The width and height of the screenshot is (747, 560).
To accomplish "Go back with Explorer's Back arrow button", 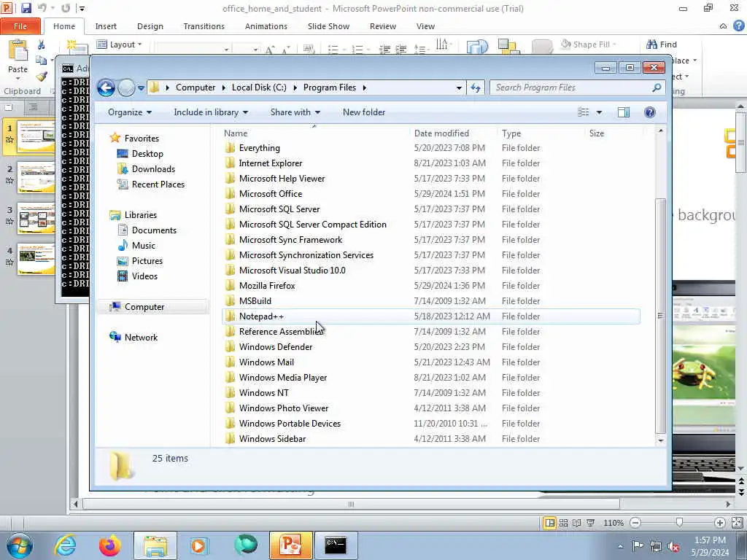I will [106, 87].
